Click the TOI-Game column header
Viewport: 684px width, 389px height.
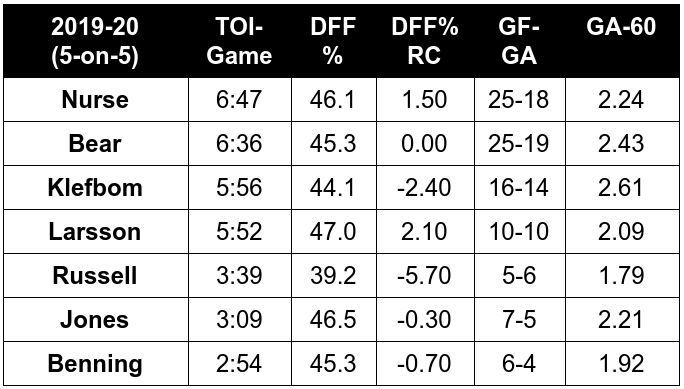point(239,41)
